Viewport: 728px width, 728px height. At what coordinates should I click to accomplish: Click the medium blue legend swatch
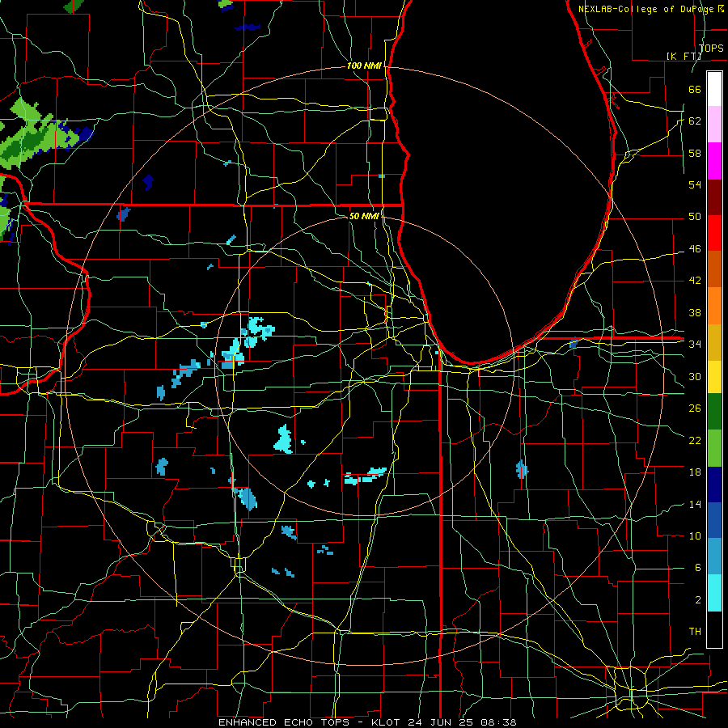coord(714,520)
